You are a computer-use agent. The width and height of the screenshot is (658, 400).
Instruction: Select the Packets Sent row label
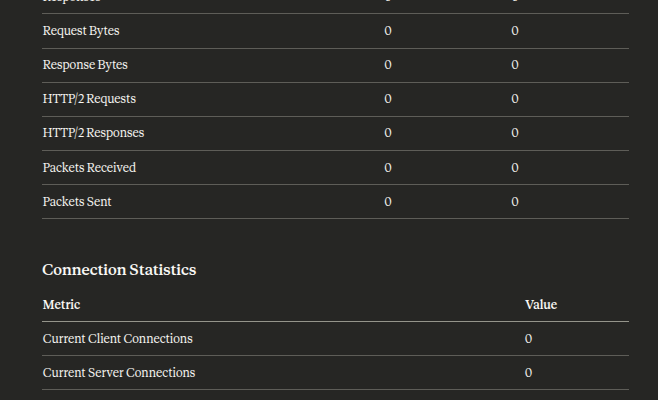click(x=77, y=201)
